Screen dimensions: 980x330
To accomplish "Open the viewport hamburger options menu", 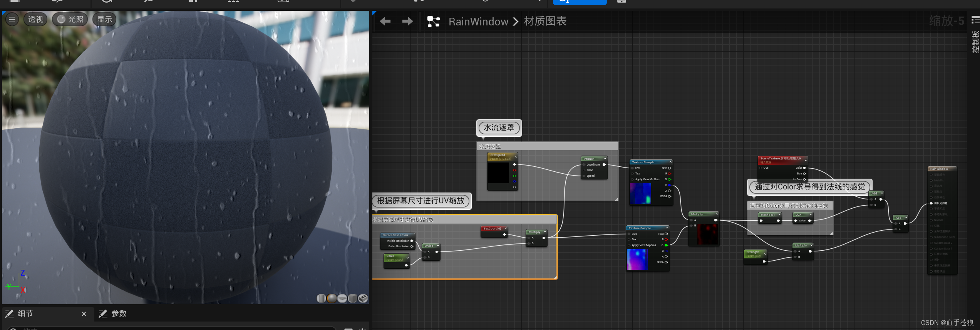I will tap(12, 19).
